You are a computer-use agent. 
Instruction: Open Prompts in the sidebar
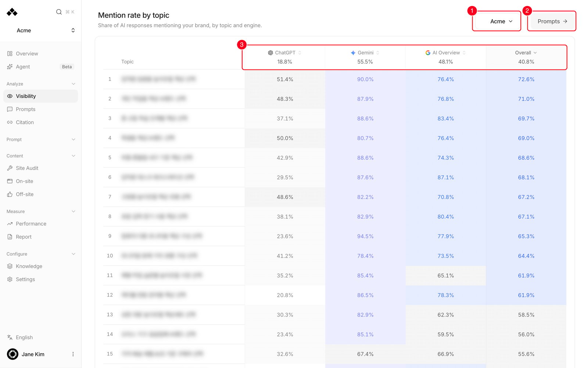pos(40,109)
